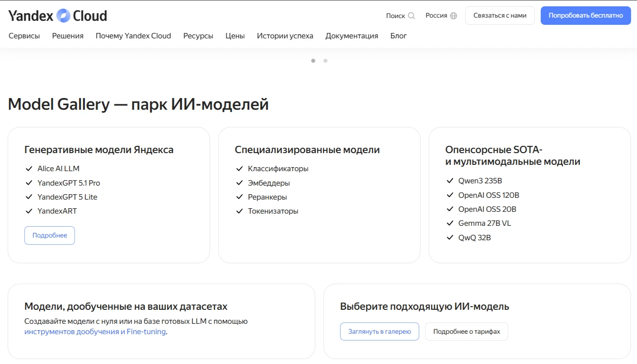Open the Блог link
The width and height of the screenshot is (637, 364).
(398, 36)
